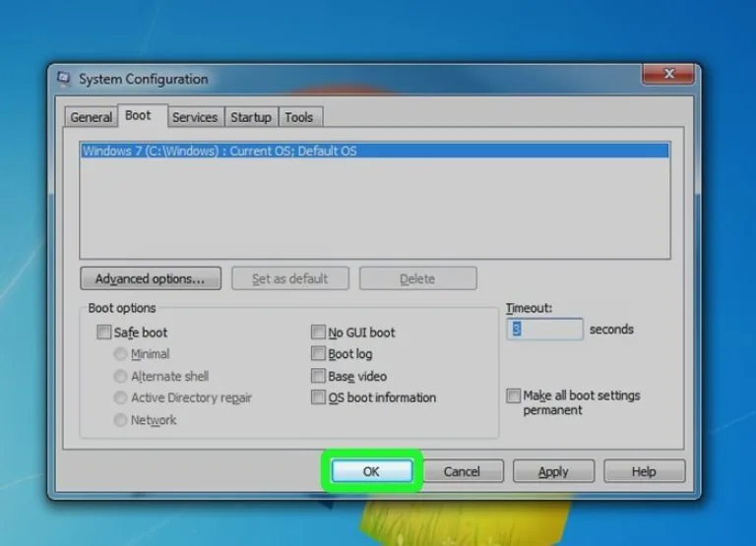Viewport: 756px width, 546px height.
Task: Open Advanced options dialog
Action: tap(151, 278)
